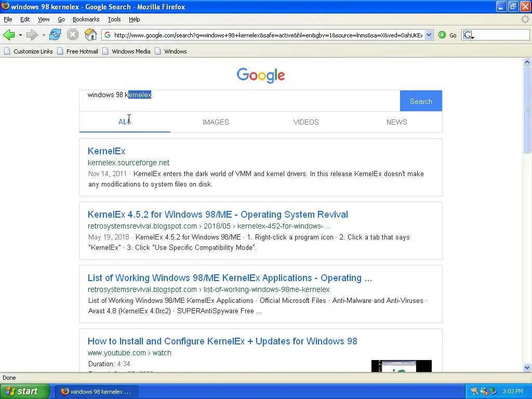
Task: Click the grey Forward arrow button
Action: pyautogui.click(x=32, y=35)
